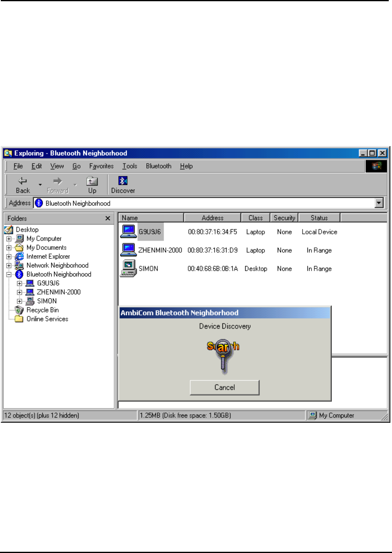The height and width of the screenshot is (553, 392).
Task: Click the G9U9J6 laptop icon in tree
Action: tap(30, 283)
